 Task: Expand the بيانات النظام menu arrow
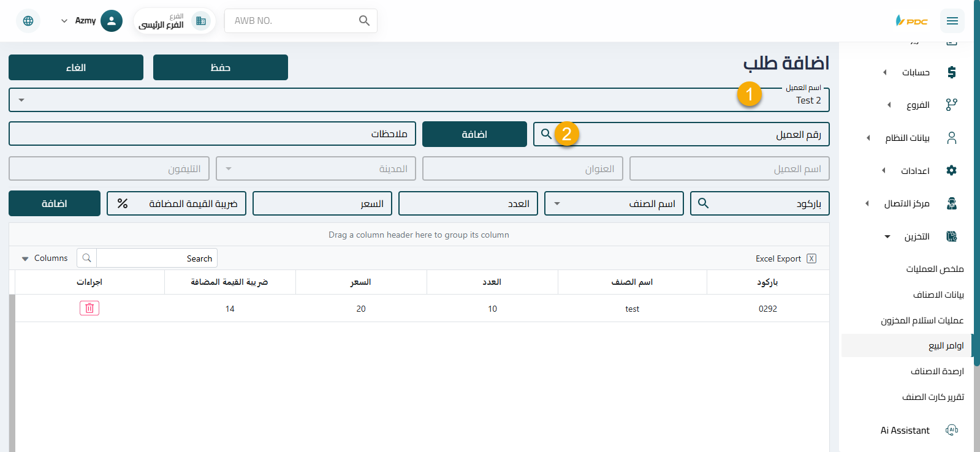(868, 138)
